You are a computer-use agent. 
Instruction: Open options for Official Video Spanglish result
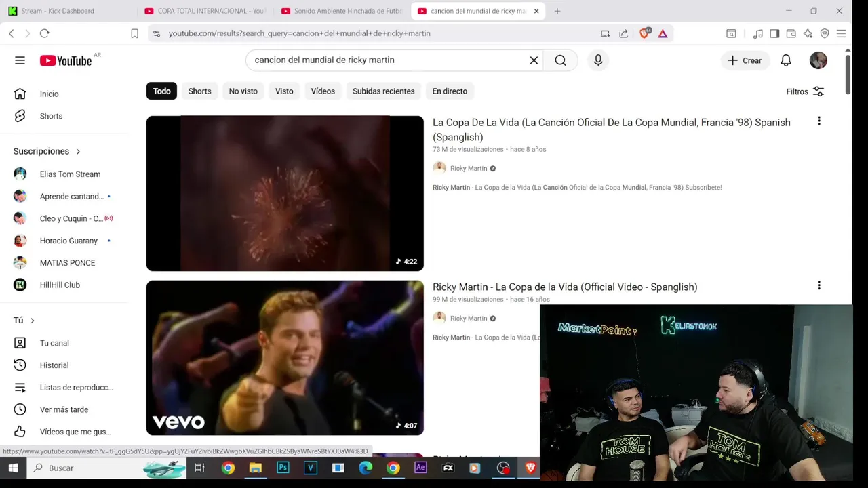[x=819, y=285]
